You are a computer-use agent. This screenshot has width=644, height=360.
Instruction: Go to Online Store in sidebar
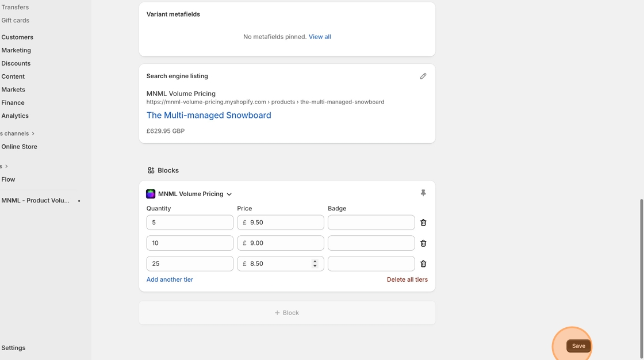[x=19, y=147]
